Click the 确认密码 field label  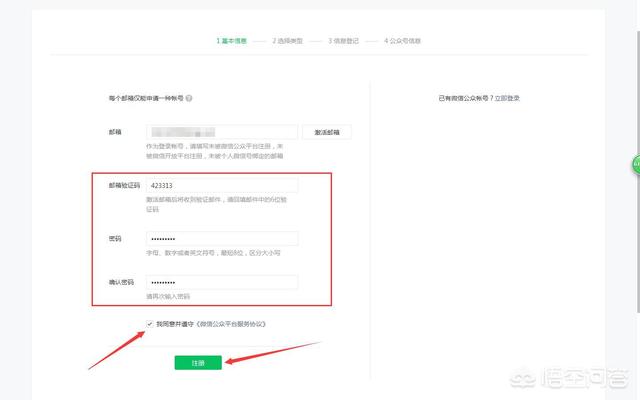pyautogui.click(x=121, y=282)
